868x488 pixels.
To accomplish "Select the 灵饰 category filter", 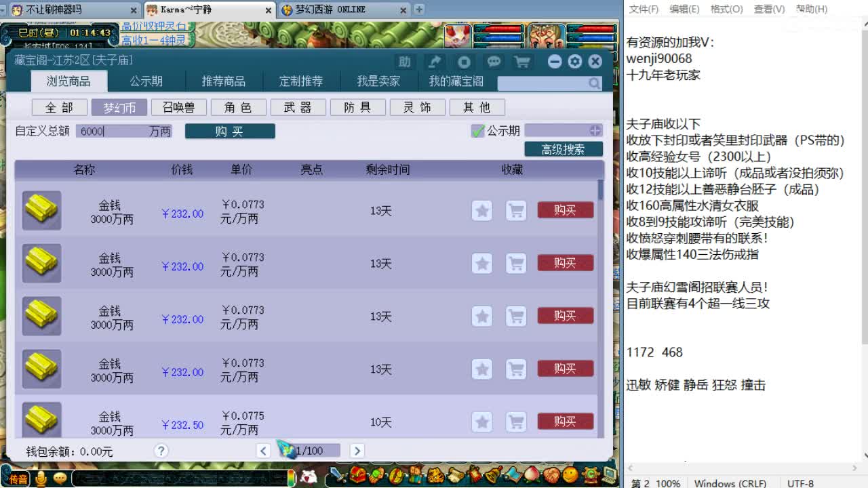I will point(418,107).
